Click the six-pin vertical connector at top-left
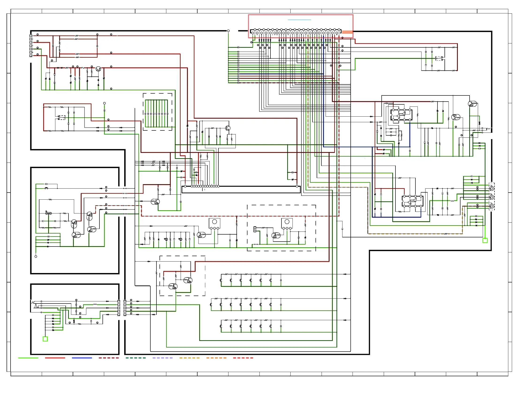Viewport: 532px width, 395px height. (x=31, y=46)
